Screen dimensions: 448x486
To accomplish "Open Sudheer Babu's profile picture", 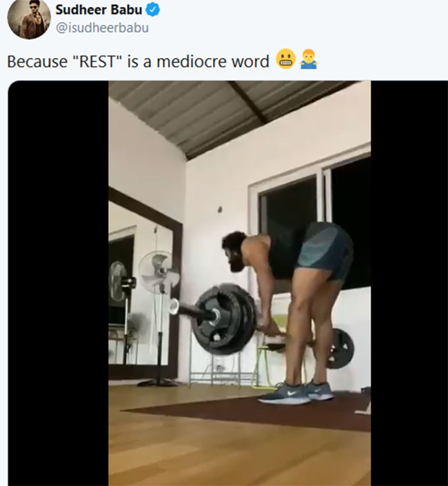I will 29,19.
